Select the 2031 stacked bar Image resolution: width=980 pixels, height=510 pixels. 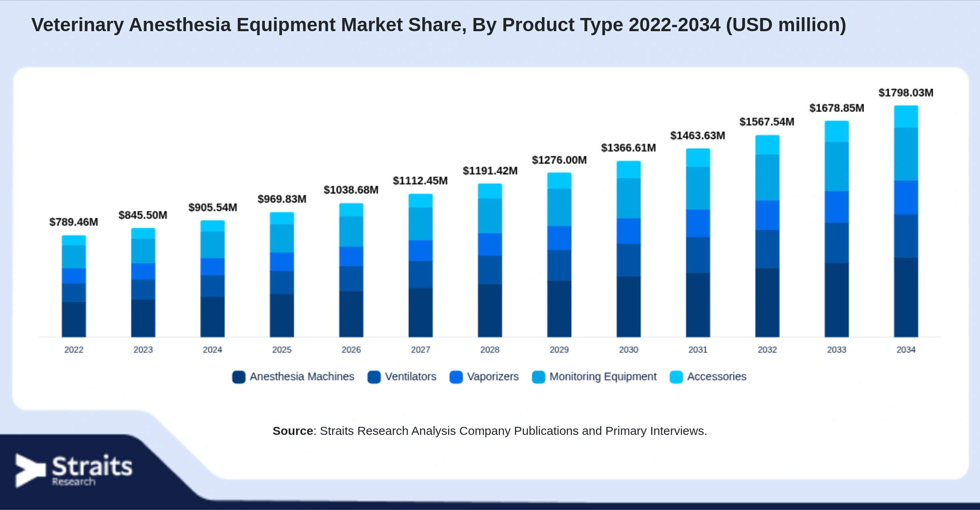(698, 243)
